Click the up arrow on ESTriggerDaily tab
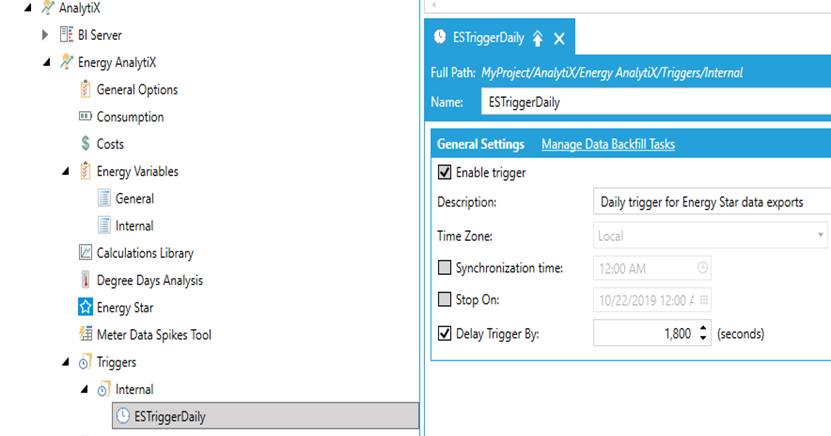 tap(537, 39)
